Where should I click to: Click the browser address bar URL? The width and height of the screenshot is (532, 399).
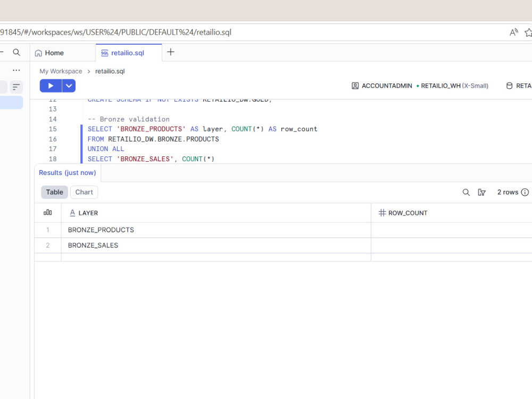[115, 32]
